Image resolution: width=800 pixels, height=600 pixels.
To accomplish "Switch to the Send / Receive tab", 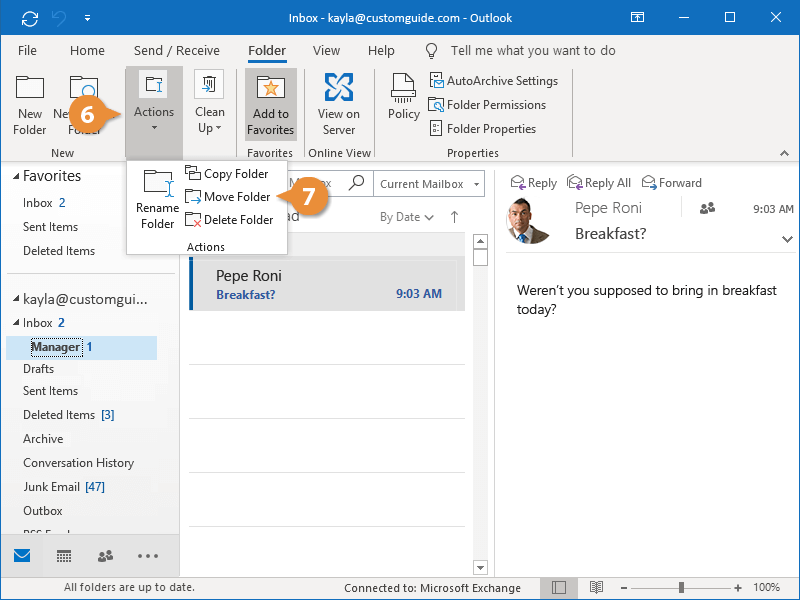I will (x=177, y=51).
